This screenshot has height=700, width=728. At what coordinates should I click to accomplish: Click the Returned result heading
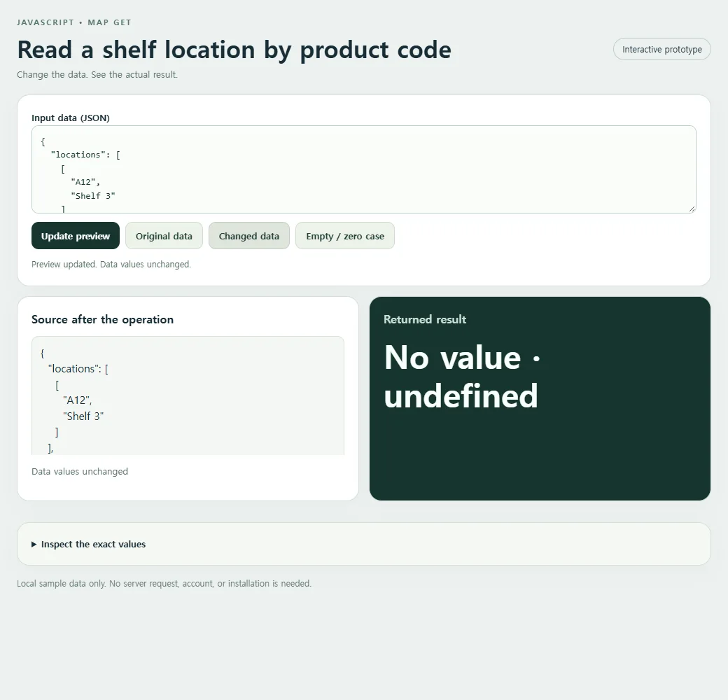pyautogui.click(x=425, y=319)
